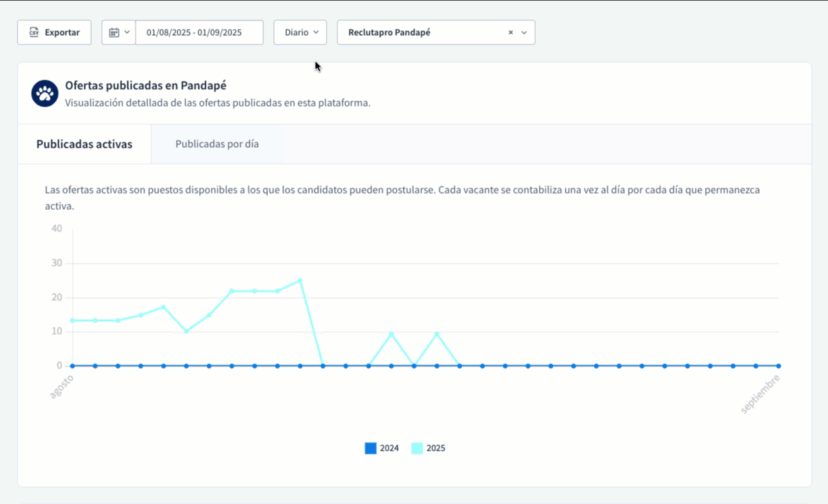Clear the Reclutapro Pandapé selection with the x
Screen dimensions: 828x504
[x=510, y=32]
